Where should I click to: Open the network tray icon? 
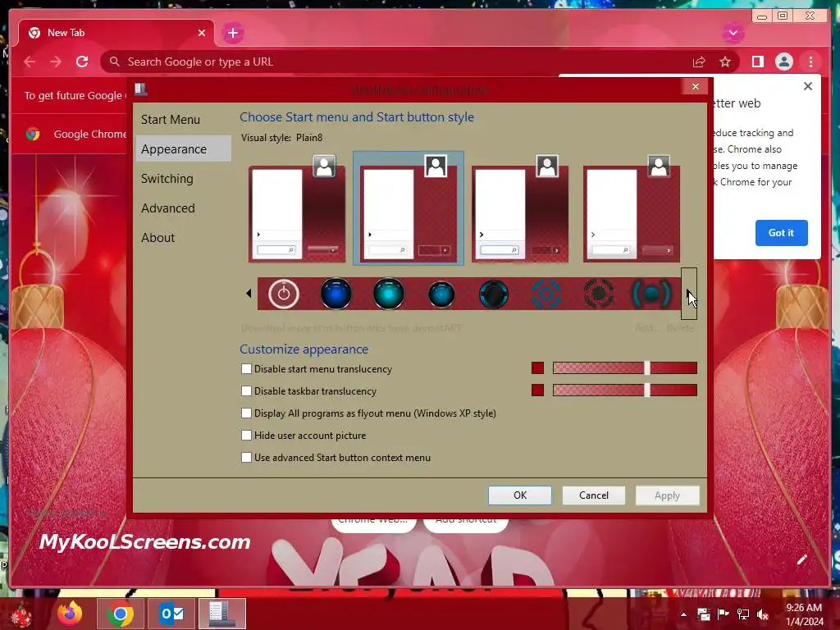pyautogui.click(x=743, y=614)
